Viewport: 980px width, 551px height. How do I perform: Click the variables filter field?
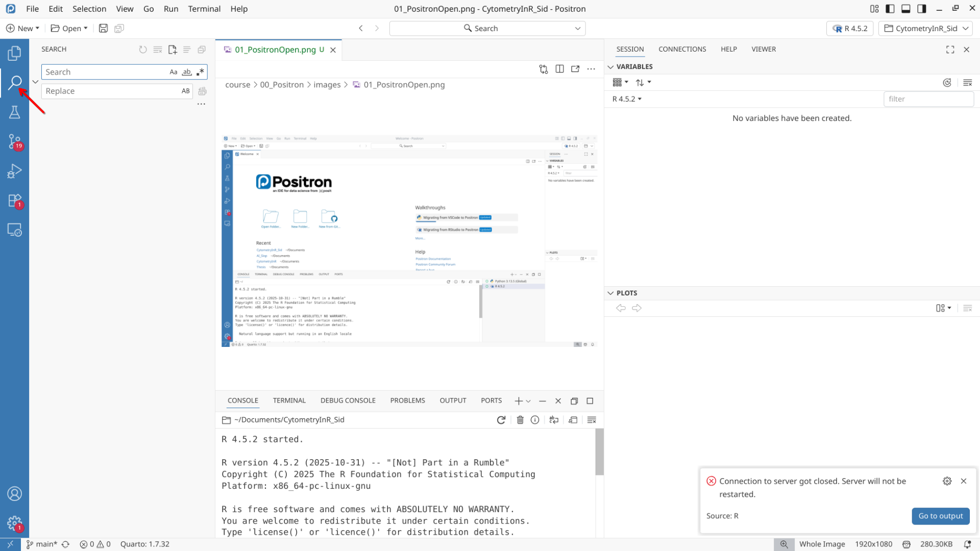point(928,99)
